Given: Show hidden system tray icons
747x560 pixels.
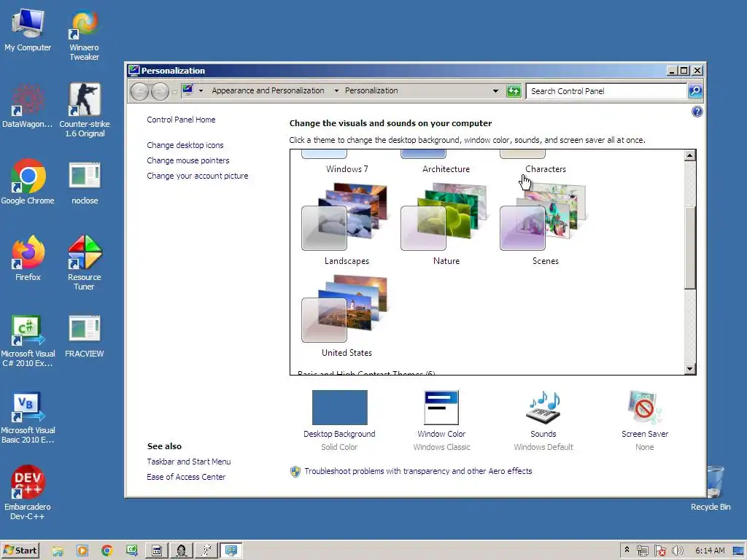Looking at the screenshot, I should [627, 550].
